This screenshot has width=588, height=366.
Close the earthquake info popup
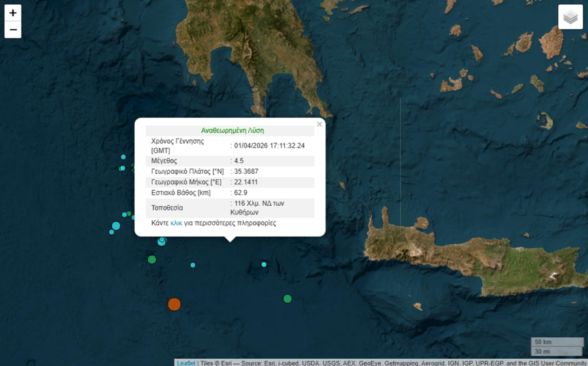click(x=319, y=124)
